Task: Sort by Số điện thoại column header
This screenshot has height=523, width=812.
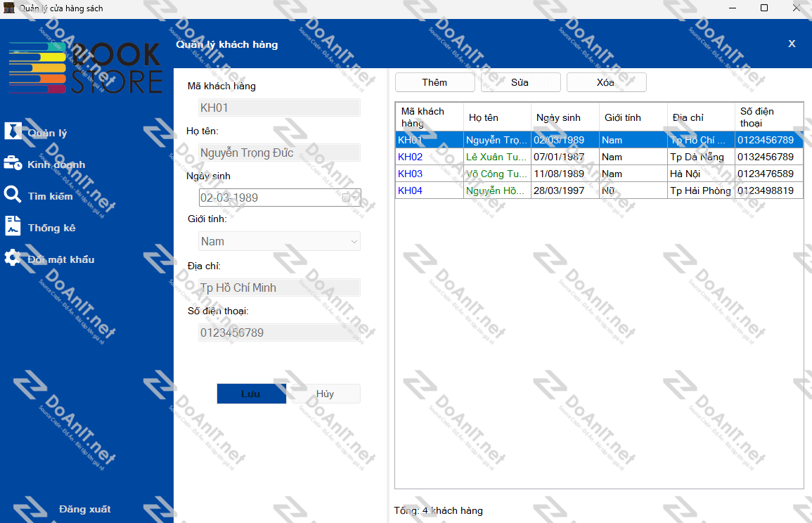Action: click(x=768, y=117)
